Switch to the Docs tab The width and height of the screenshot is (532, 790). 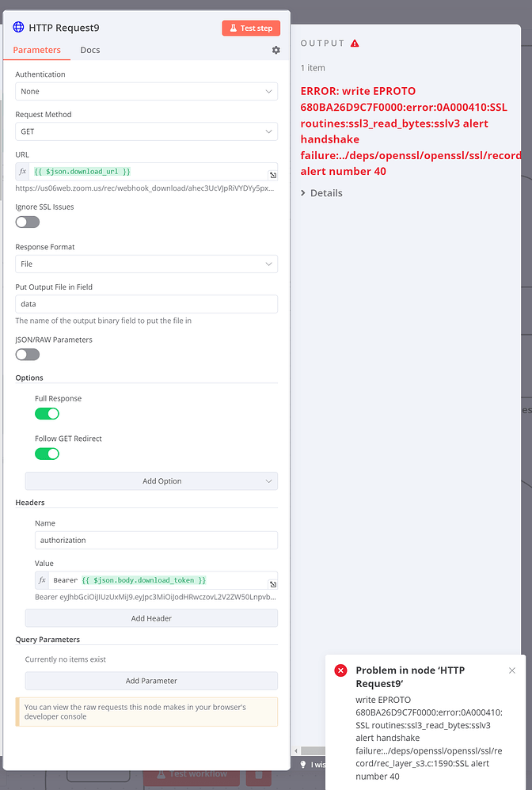89,49
